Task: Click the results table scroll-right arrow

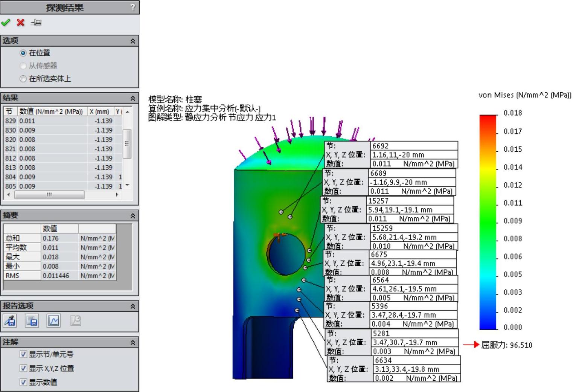Action: coord(117,195)
